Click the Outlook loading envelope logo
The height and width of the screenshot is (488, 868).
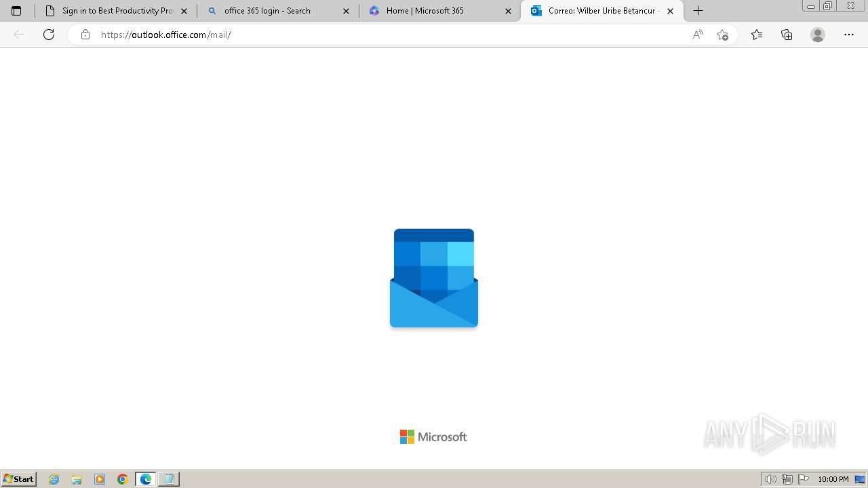point(434,278)
